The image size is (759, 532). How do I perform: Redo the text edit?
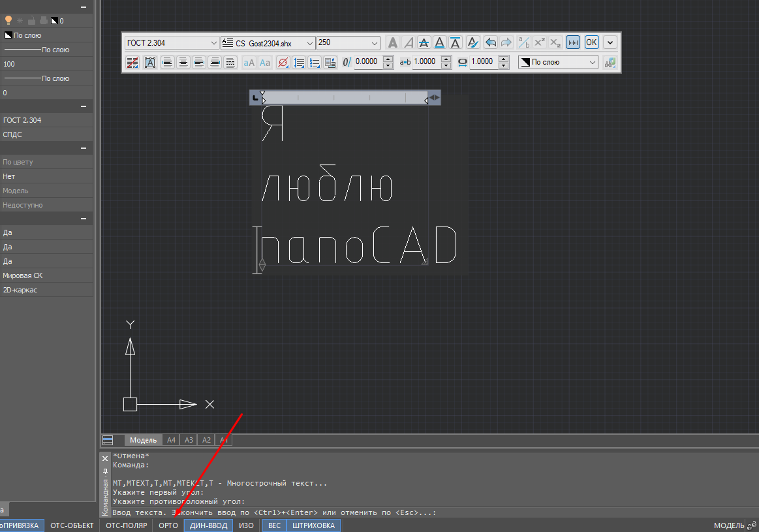coord(506,42)
